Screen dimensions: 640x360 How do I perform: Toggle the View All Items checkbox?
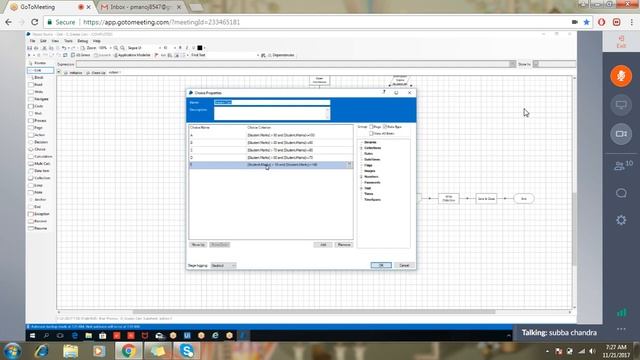371,133
